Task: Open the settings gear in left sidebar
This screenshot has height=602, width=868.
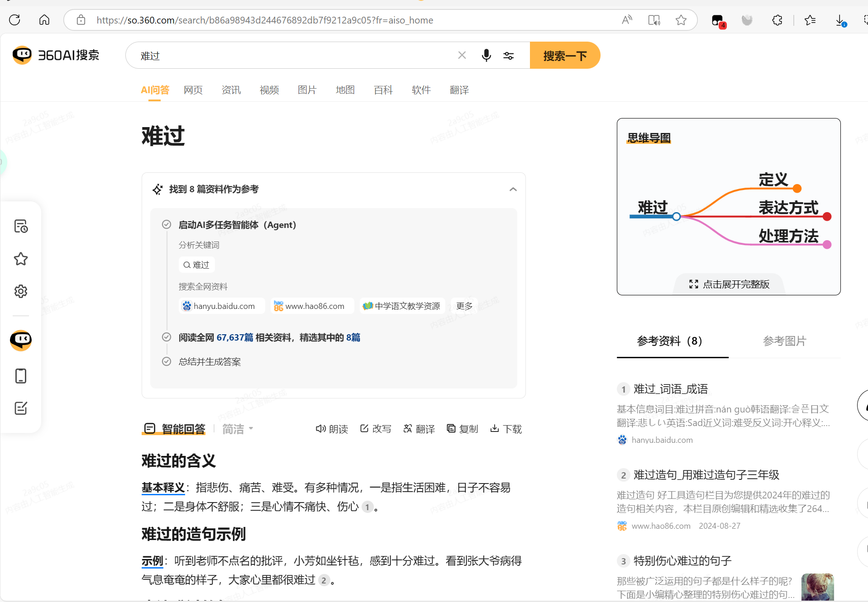Action: pyautogui.click(x=21, y=291)
